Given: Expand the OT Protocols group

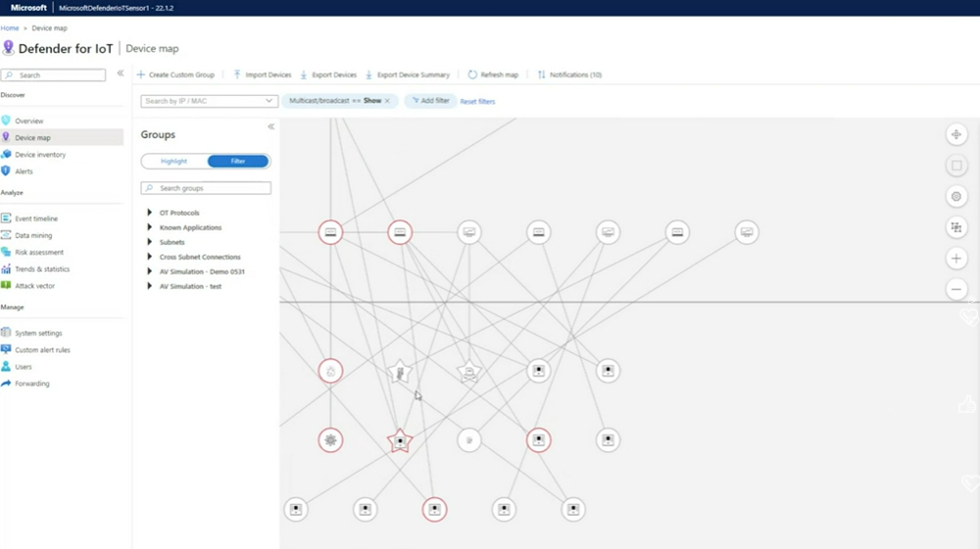Looking at the screenshot, I should (149, 213).
